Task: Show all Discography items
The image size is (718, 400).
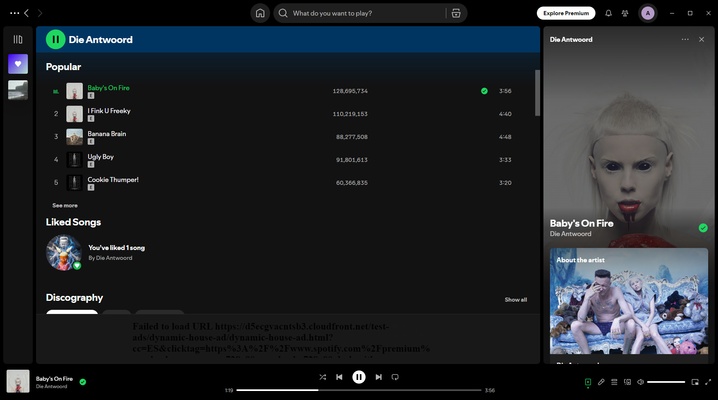Action: pos(516,300)
